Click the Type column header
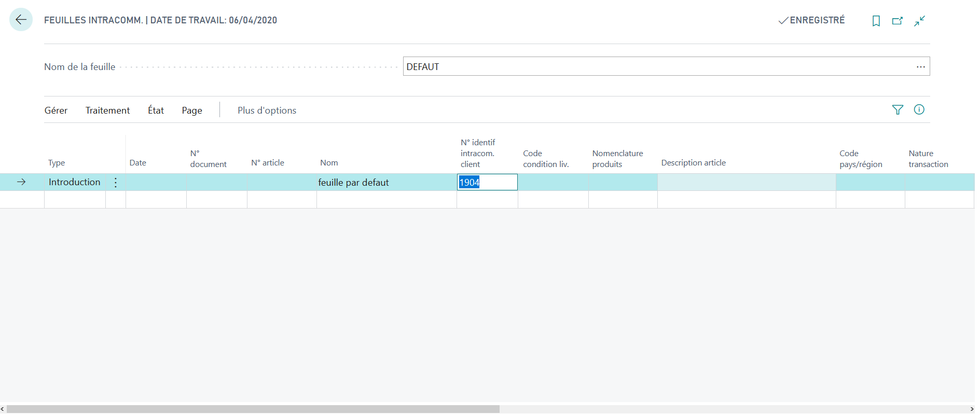This screenshot has height=415, width=980. tap(57, 163)
